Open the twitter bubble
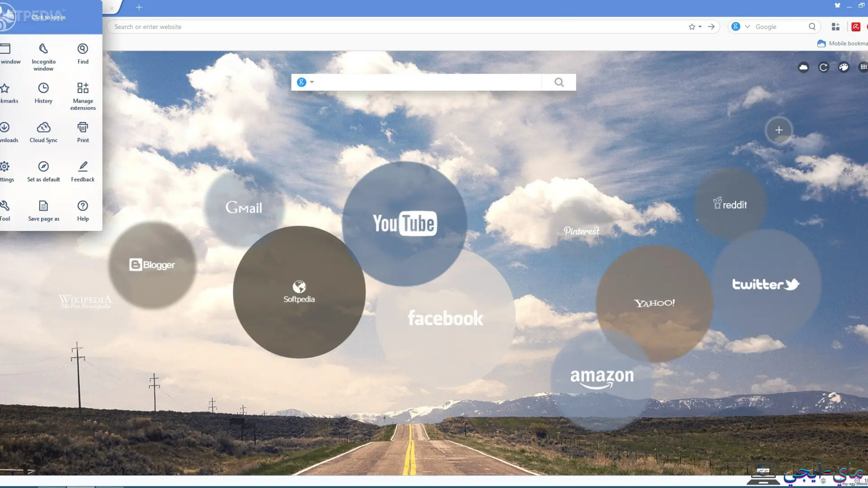This screenshot has height=488, width=868. pos(766,284)
